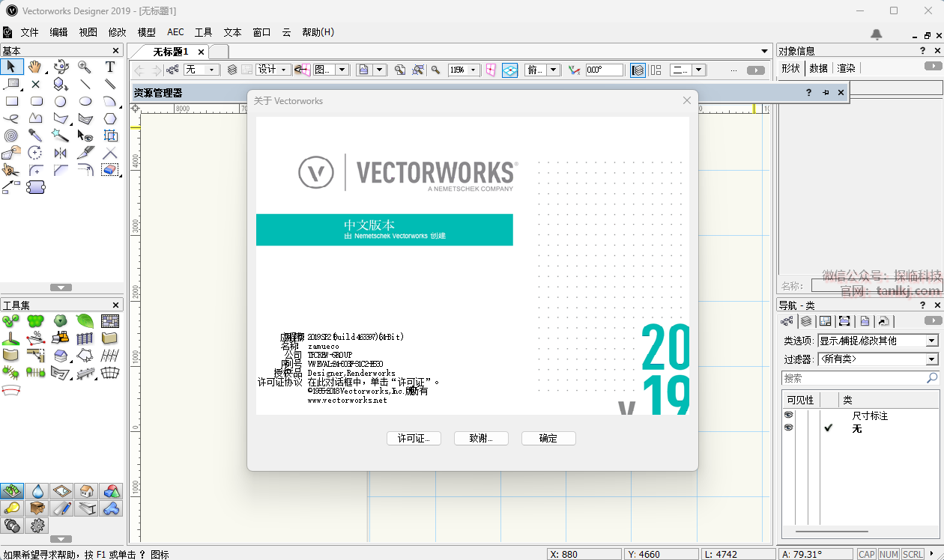Toggle visibility eye for 尺寸标注 class

click(788, 415)
